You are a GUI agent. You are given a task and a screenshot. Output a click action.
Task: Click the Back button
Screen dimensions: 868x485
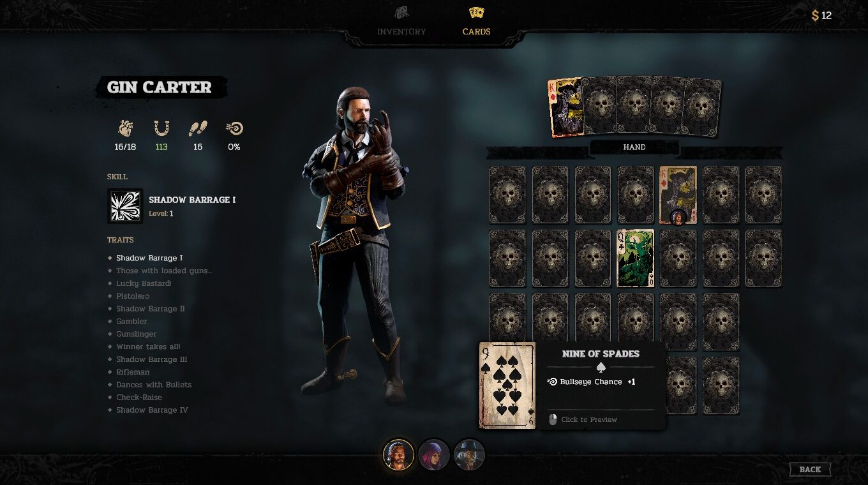tap(810, 470)
